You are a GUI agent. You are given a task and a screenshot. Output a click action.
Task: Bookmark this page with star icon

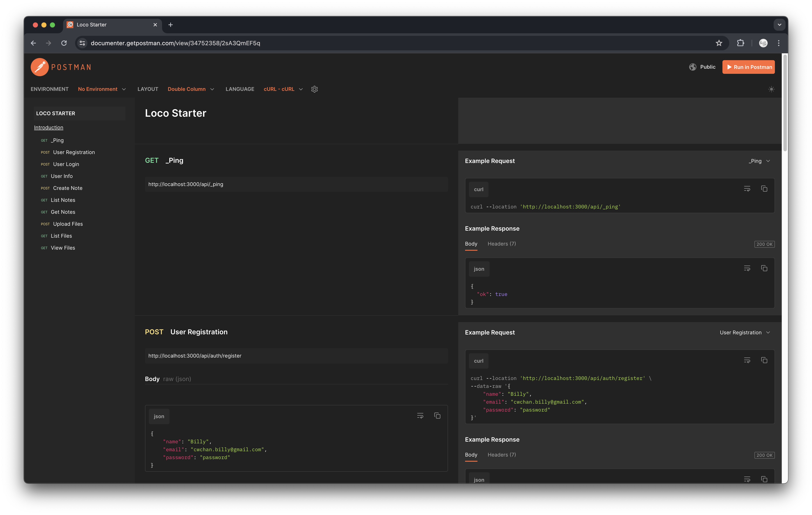click(719, 43)
